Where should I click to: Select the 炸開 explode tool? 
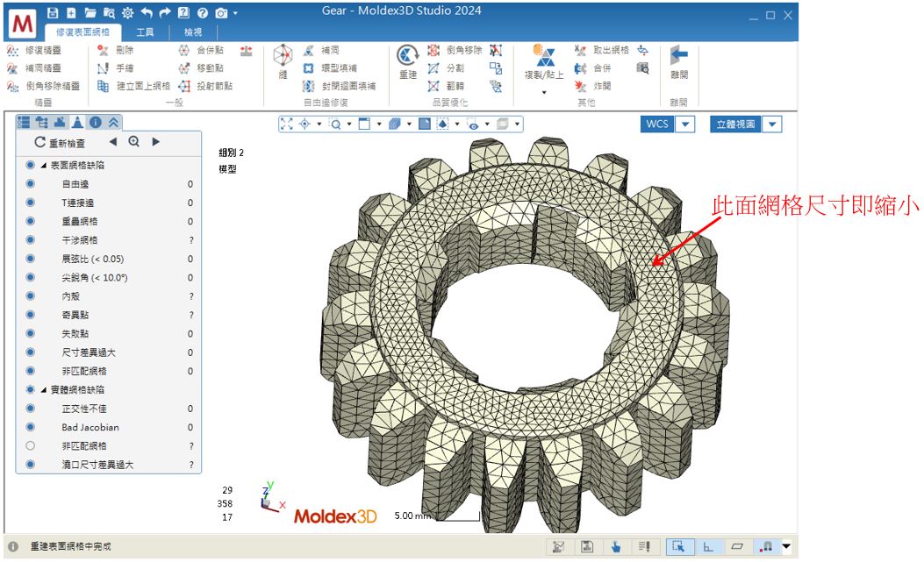pyautogui.click(x=593, y=86)
